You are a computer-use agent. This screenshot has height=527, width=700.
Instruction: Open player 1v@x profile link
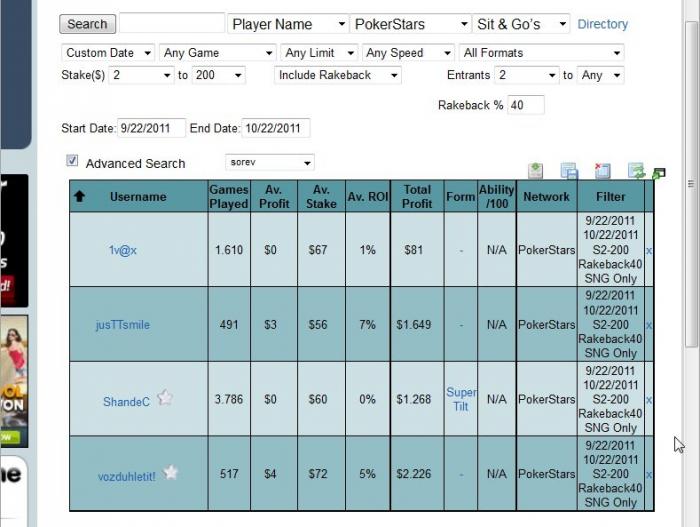123,250
